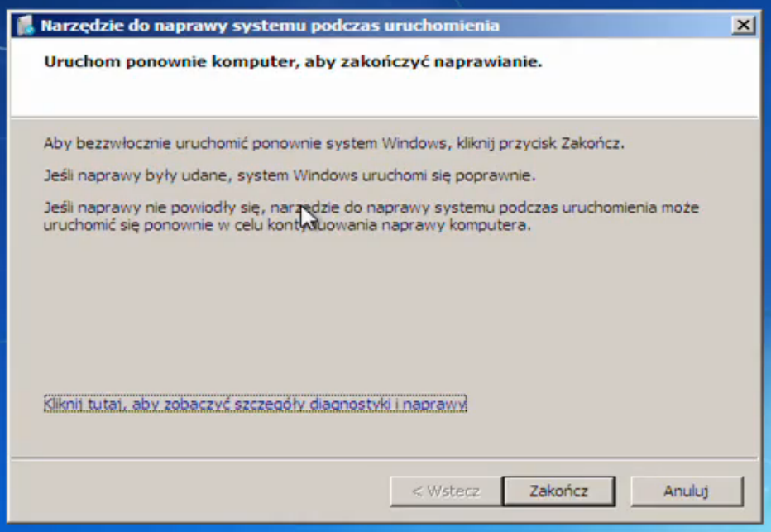Click the word 'komputera.' ending the last paragraph
This screenshot has width=771, height=532.
491,225
